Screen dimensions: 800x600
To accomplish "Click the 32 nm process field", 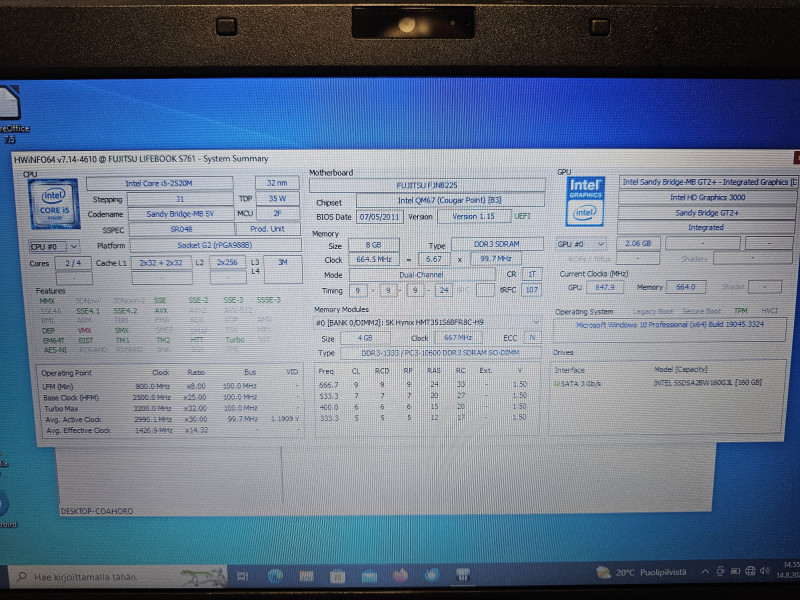I will click(x=277, y=183).
